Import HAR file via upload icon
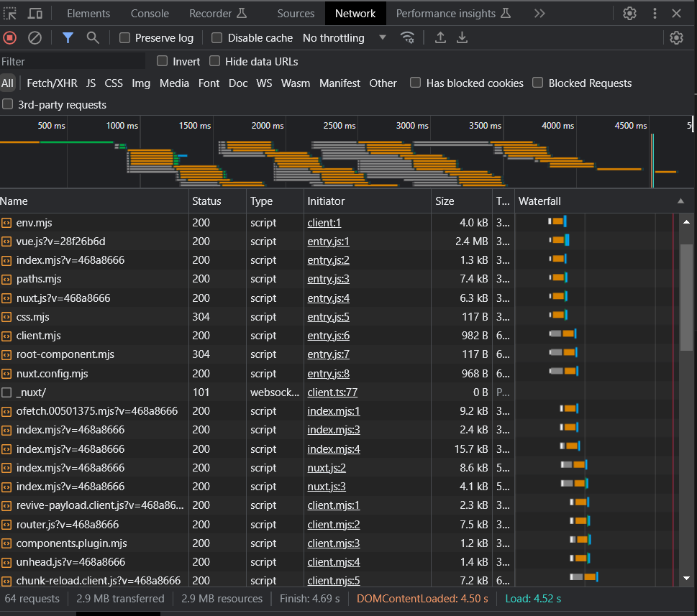Image resolution: width=697 pixels, height=616 pixels. click(441, 37)
